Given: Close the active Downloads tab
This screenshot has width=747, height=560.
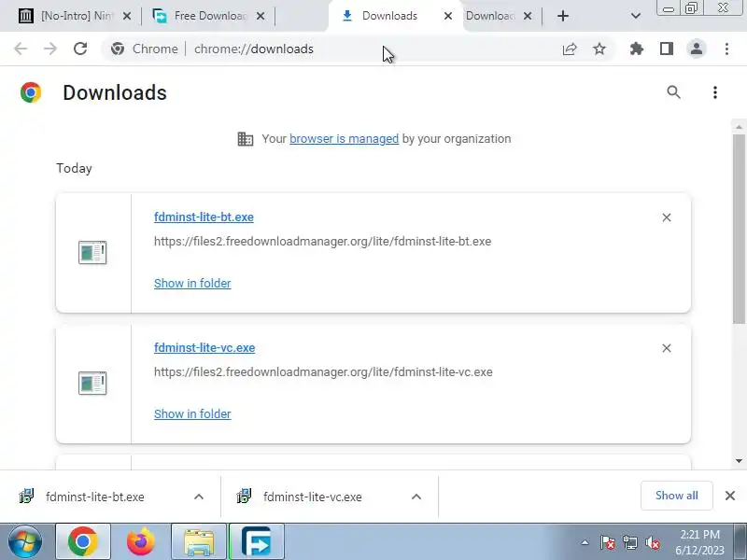Looking at the screenshot, I should point(448,16).
